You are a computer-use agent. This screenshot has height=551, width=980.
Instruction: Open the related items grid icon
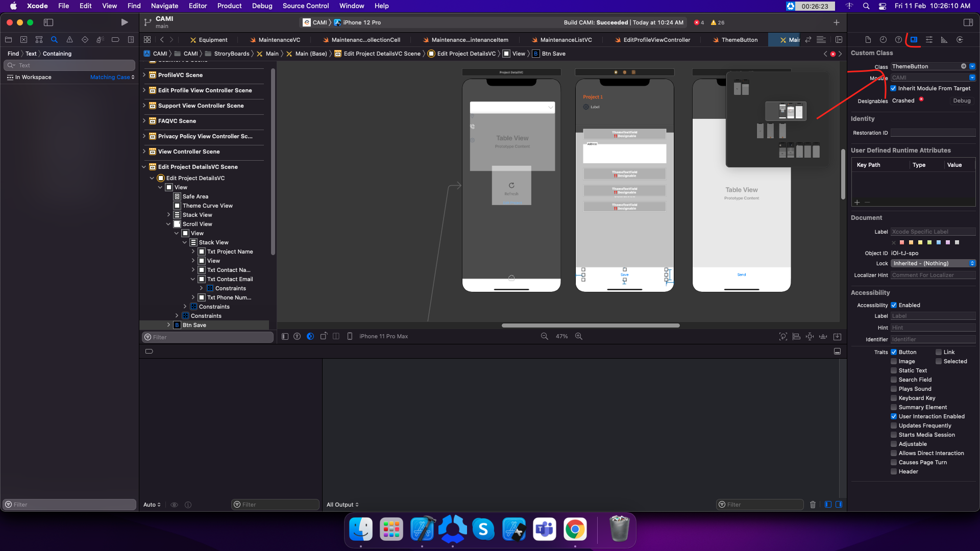[147, 40]
